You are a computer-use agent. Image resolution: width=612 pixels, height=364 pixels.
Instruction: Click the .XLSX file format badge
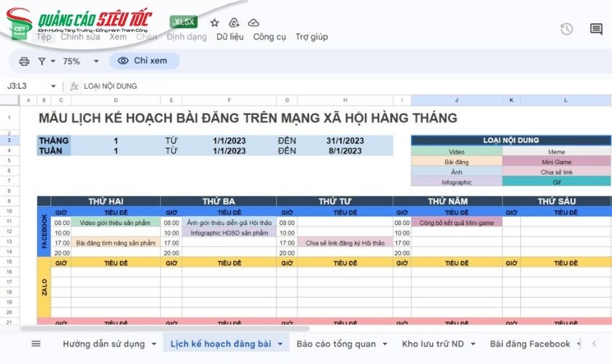[x=184, y=22]
